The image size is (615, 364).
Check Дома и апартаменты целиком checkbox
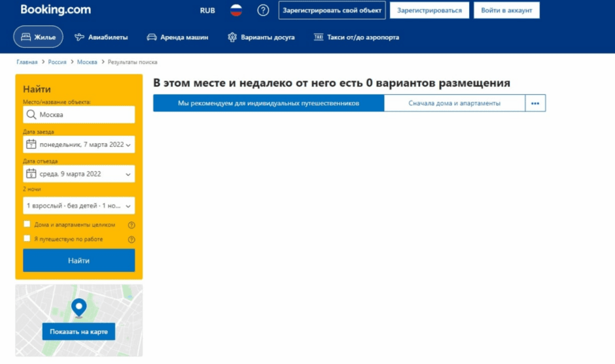pos(27,224)
